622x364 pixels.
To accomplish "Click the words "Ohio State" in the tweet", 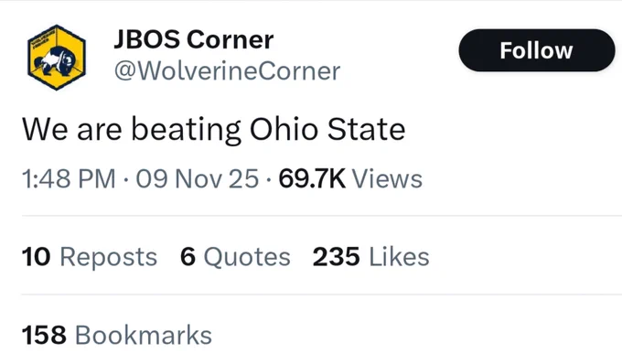I will pyautogui.click(x=327, y=129).
